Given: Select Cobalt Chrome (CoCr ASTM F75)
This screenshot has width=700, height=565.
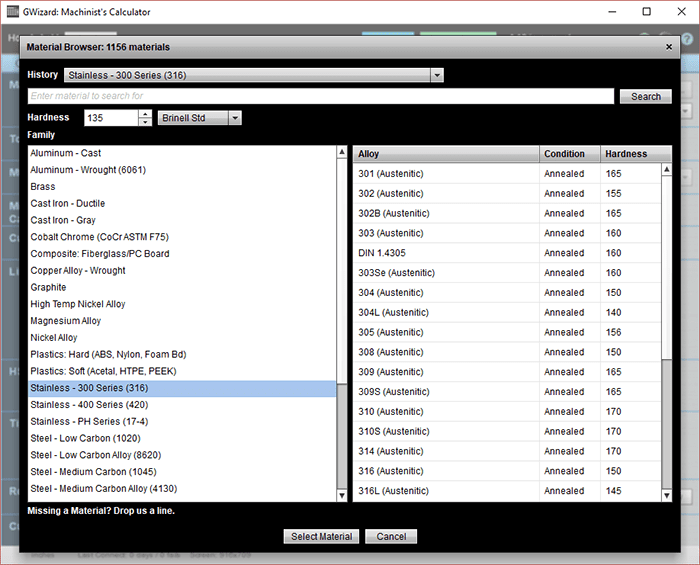Looking at the screenshot, I should coord(182,237).
